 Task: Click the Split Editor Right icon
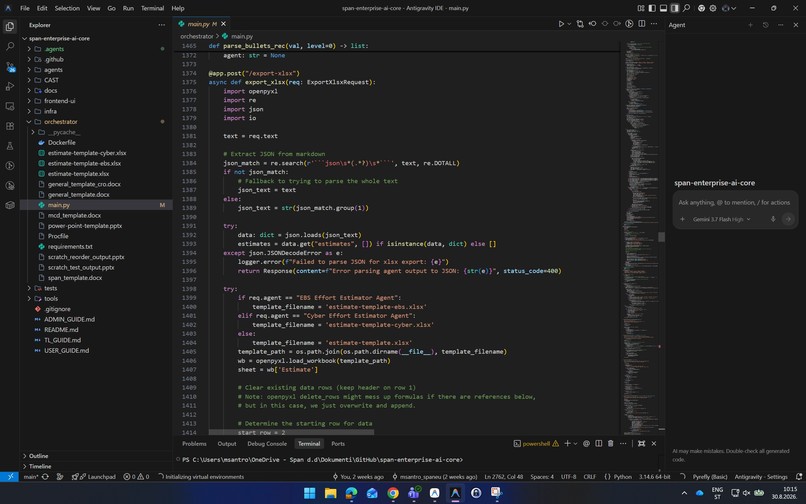[642, 24]
